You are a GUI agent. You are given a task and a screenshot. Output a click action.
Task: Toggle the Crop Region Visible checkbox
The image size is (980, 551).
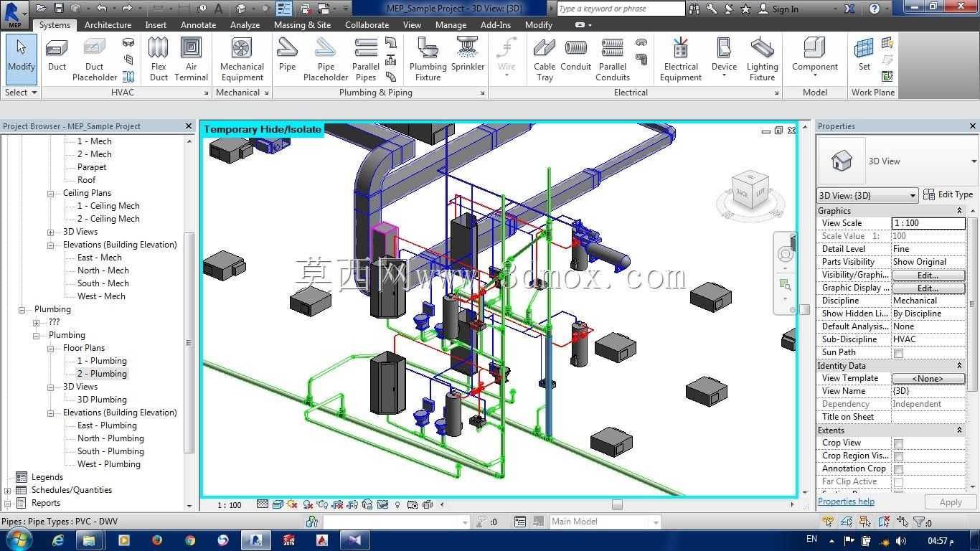[898, 456]
